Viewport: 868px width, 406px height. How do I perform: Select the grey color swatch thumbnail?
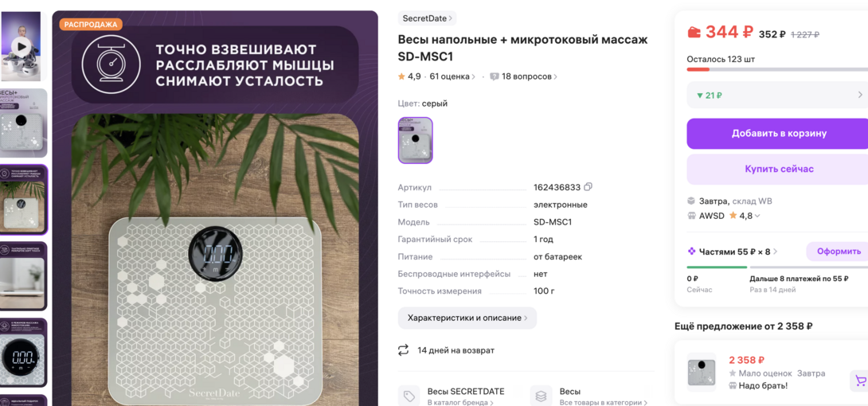(415, 140)
